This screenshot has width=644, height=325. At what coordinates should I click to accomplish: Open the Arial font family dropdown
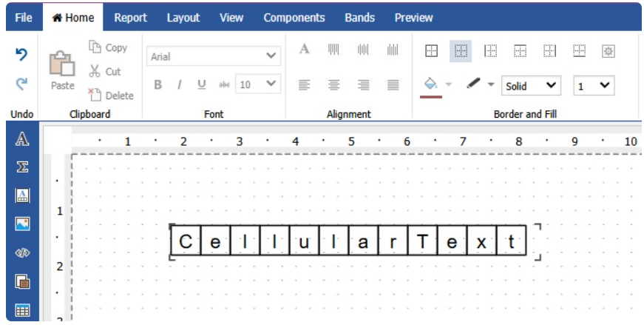tap(214, 56)
